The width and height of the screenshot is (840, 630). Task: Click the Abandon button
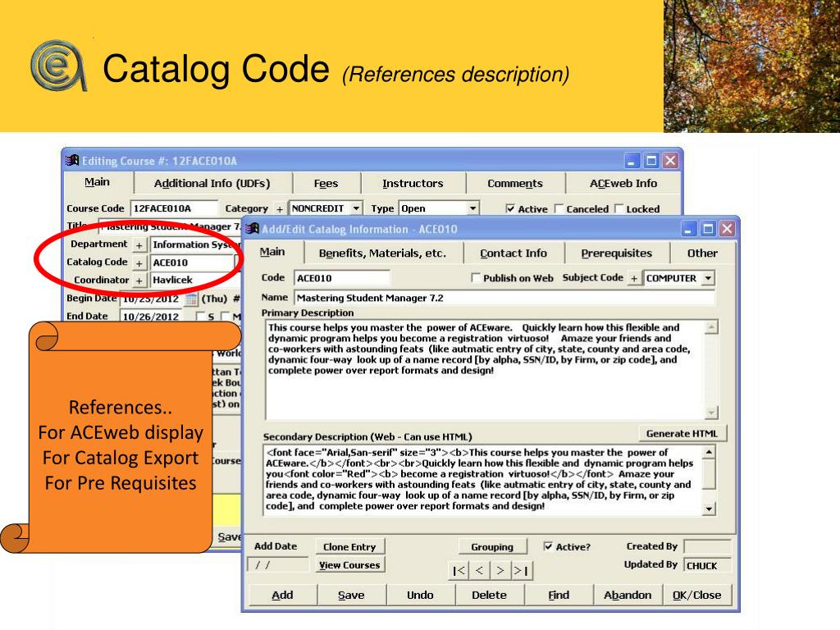(x=628, y=595)
